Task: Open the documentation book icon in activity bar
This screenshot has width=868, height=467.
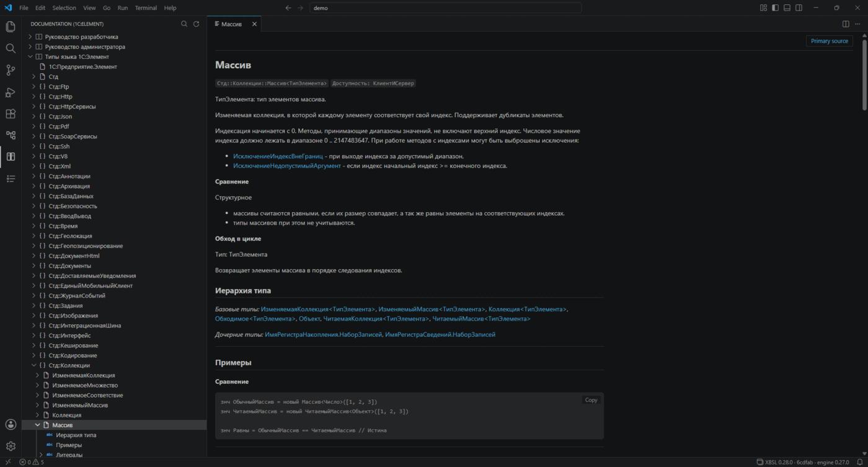Action: click(11, 157)
